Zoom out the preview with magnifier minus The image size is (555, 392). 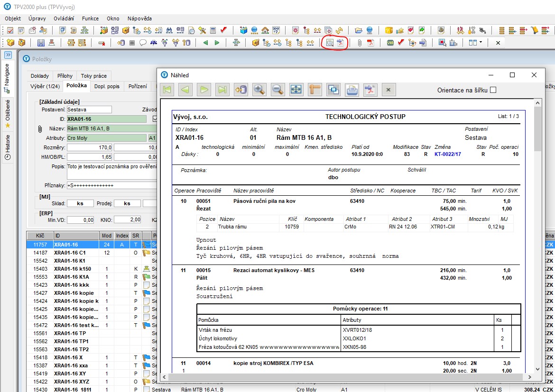(278, 90)
